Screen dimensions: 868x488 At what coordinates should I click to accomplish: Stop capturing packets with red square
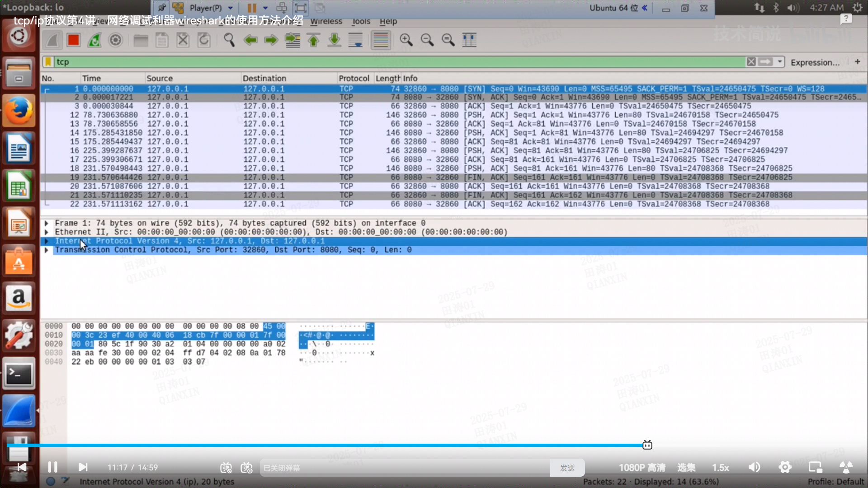(73, 40)
